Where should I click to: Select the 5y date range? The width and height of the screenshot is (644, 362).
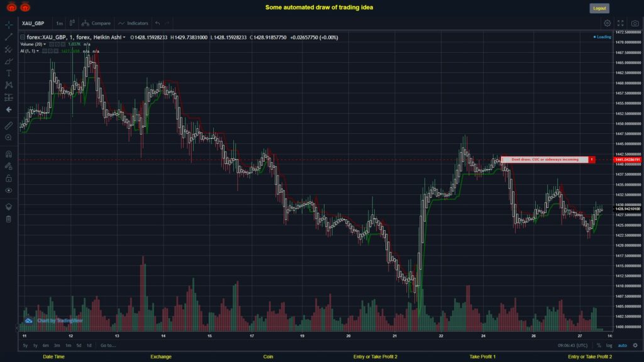tap(25, 346)
